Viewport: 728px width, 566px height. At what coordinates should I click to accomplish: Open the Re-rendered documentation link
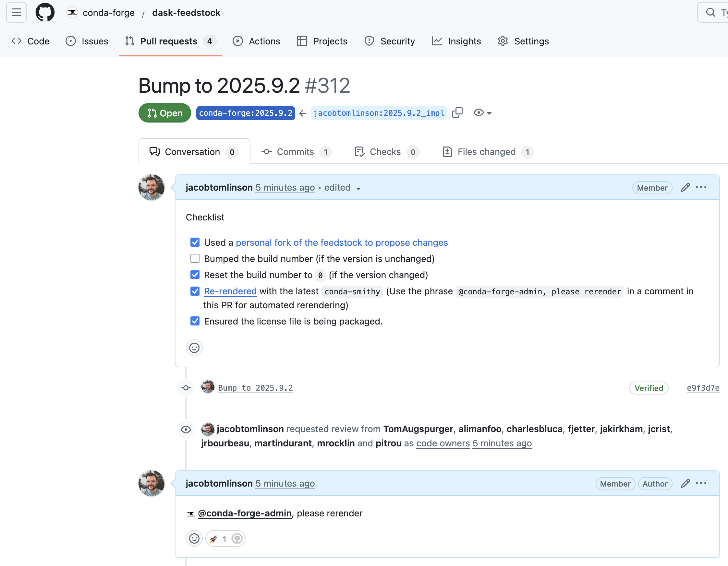pos(230,291)
